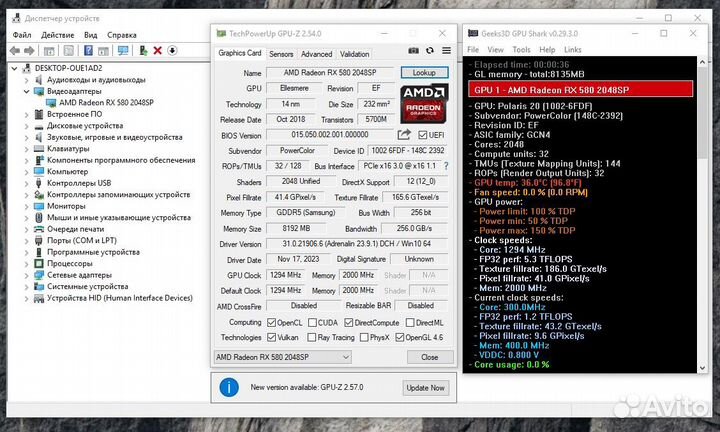Click the Forward arrow in Device Manager toolbar
Viewport: 720px width, 432px height.
(x=29, y=50)
